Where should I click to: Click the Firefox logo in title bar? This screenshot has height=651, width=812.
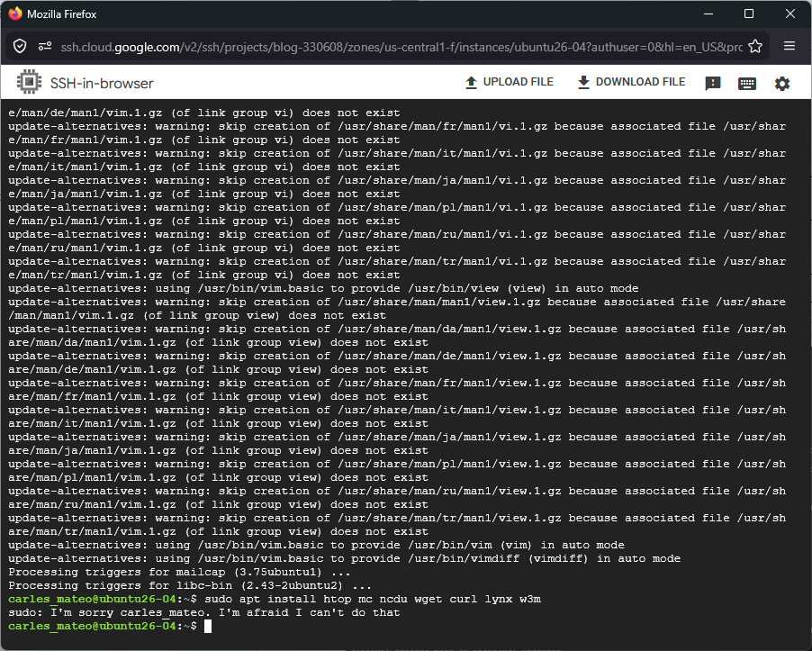point(14,14)
